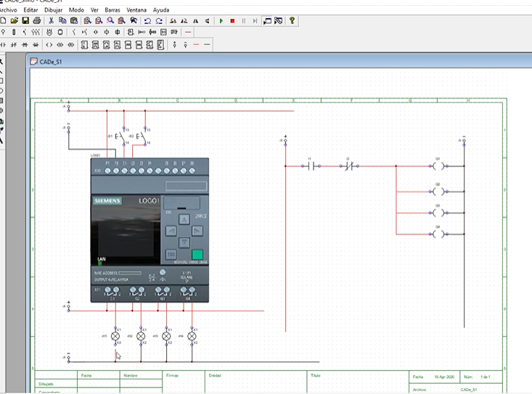The height and width of the screenshot is (394, 532).
Task: Select the red wire tool
Action: coord(196,44)
